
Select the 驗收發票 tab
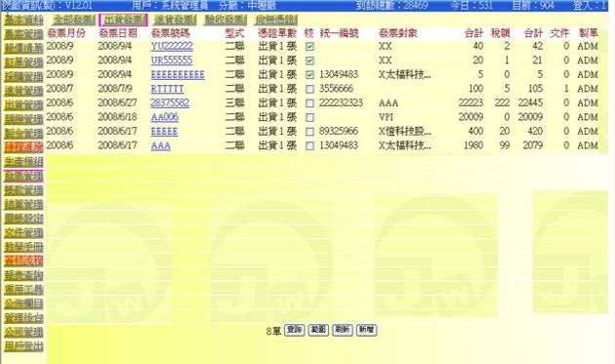225,20
